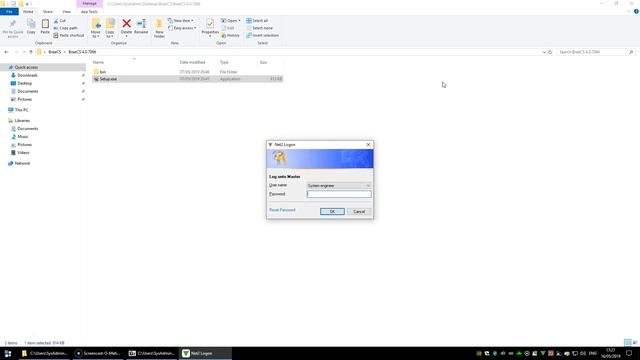Open the Easy access dropdown

click(182, 28)
